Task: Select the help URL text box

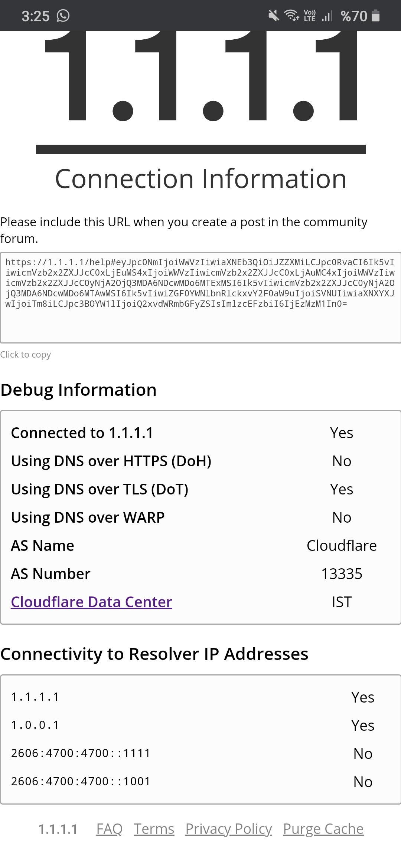Action: pyautogui.click(x=200, y=298)
